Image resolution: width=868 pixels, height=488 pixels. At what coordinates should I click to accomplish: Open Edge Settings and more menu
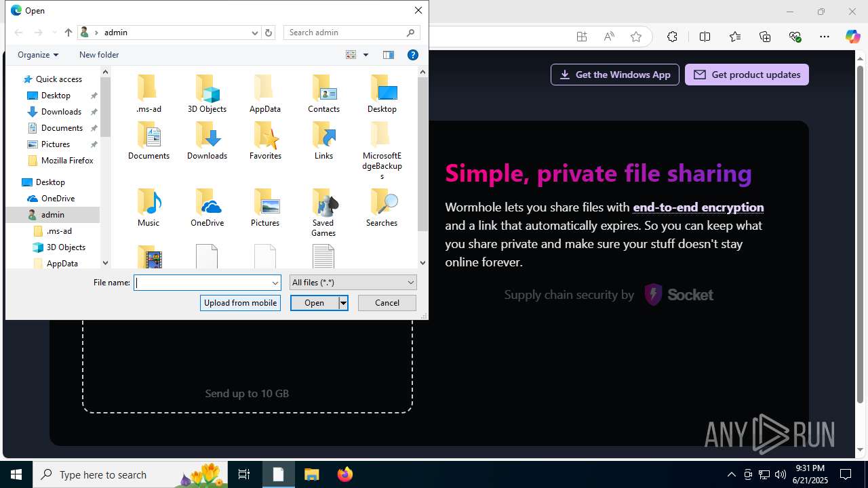(x=825, y=37)
